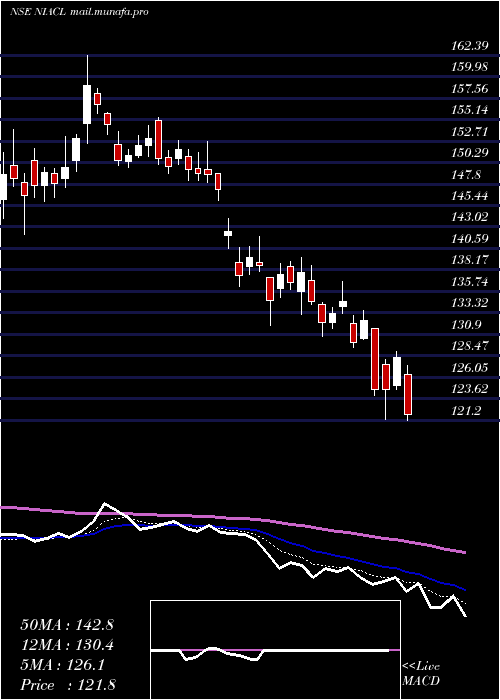Click the 155.14 price level label
This screenshot has height=700, width=500.
point(470,110)
